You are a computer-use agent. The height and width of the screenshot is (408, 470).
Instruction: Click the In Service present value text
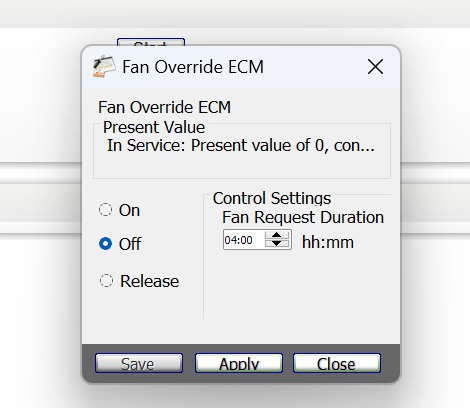pyautogui.click(x=241, y=145)
